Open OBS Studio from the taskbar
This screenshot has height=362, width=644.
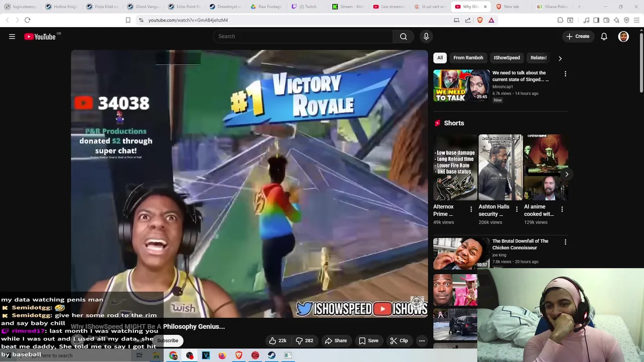190,355
